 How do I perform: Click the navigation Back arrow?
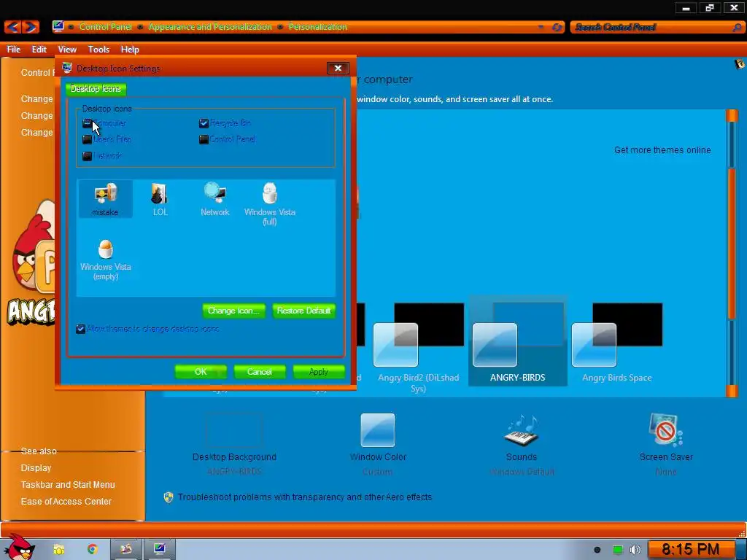(x=12, y=27)
